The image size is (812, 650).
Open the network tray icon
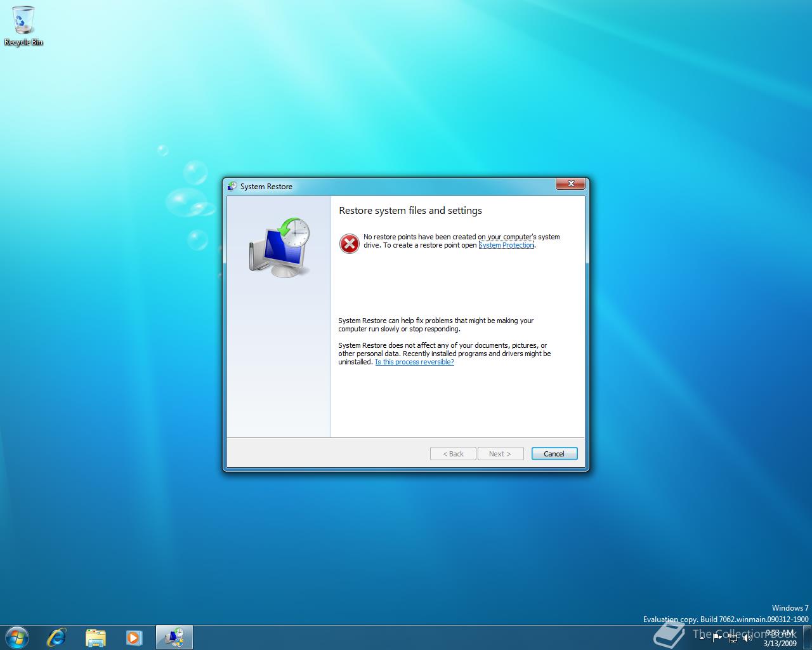[733, 637]
